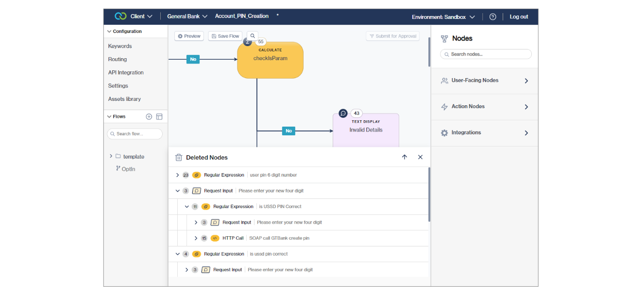Viewport: 644px width, 293px height.
Task: Open the Environment: Sandbox dropdown
Action: [442, 16]
